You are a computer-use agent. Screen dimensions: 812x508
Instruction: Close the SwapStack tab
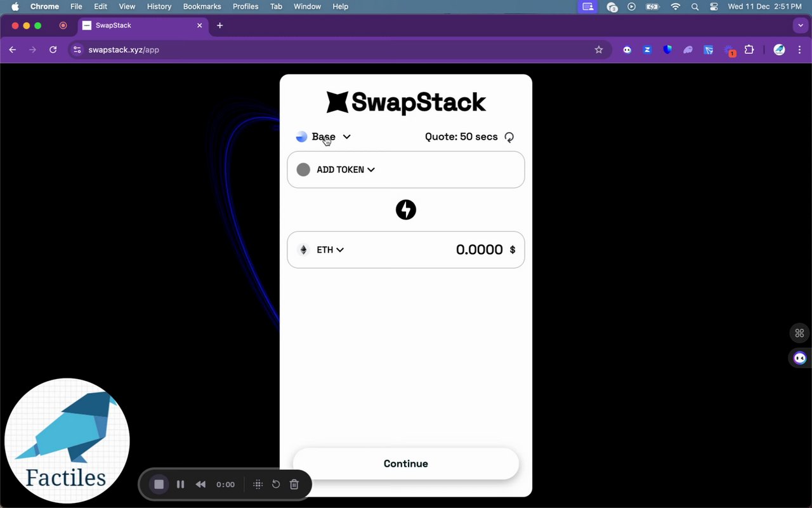199,25
